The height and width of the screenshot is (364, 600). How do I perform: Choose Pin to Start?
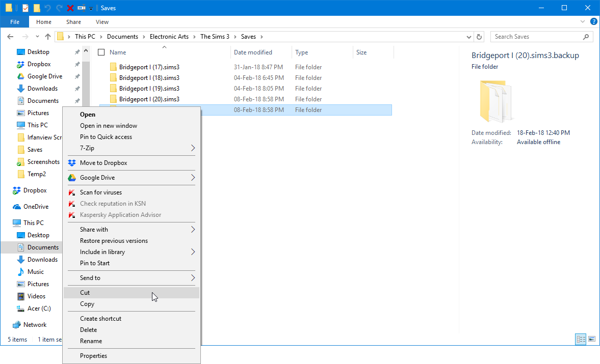click(132, 263)
